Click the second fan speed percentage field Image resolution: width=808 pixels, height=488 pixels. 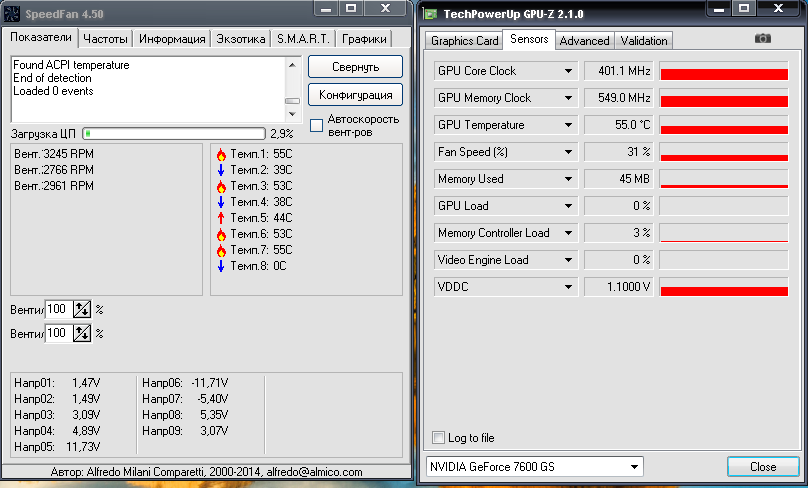coord(58,333)
